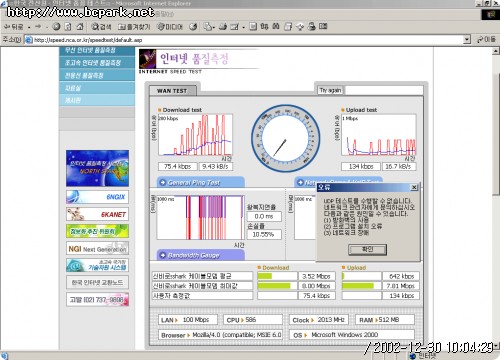Click the 642 kbps upload value

point(401,276)
